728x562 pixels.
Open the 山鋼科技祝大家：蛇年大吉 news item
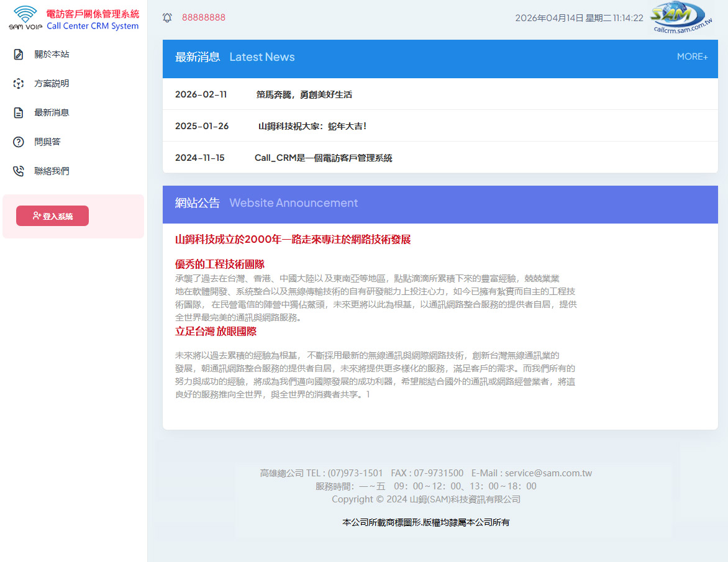[312, 126]
